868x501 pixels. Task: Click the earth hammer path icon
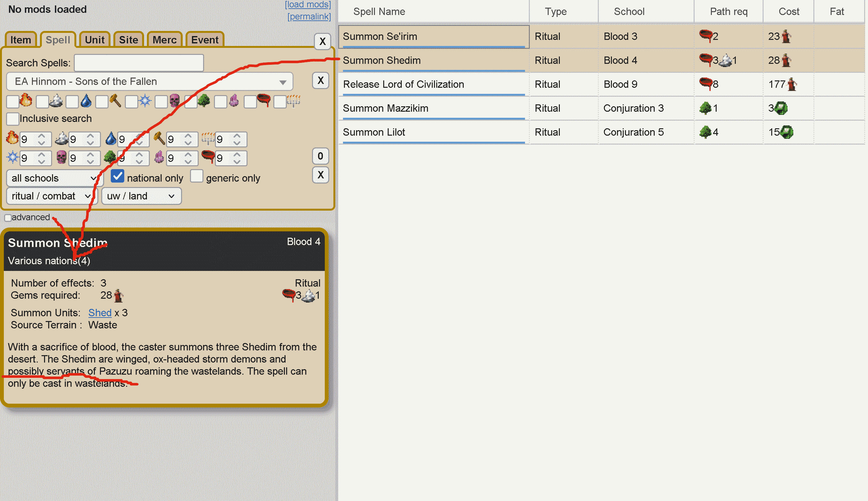tap(115, 101)
